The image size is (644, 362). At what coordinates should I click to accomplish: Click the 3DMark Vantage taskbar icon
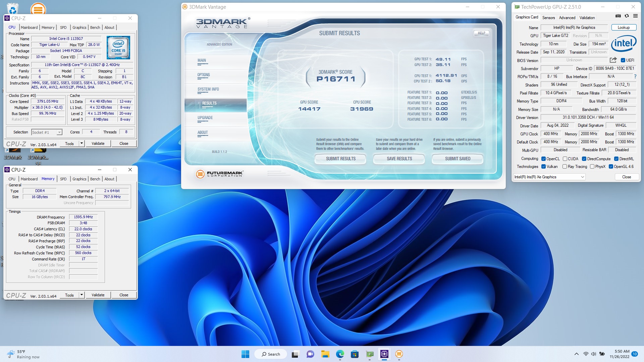click(x=399, y=354)
